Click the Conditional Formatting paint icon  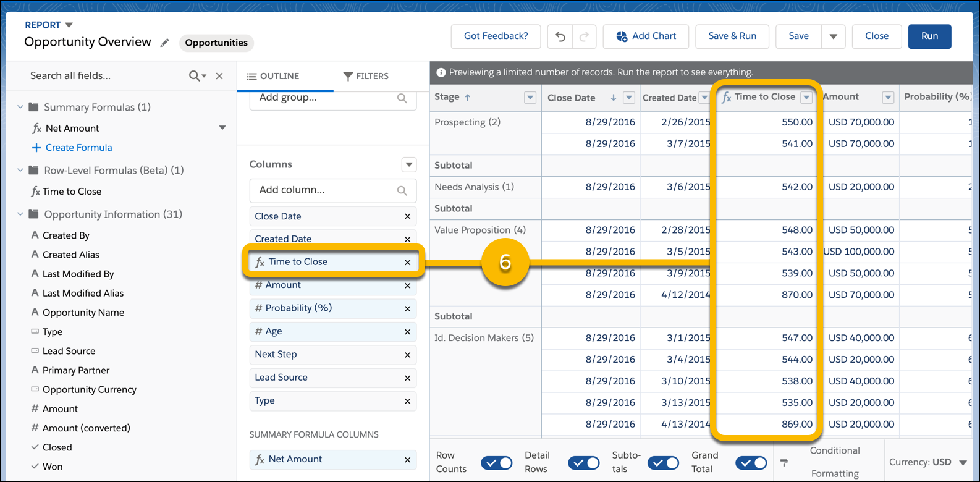coord(784,462)
